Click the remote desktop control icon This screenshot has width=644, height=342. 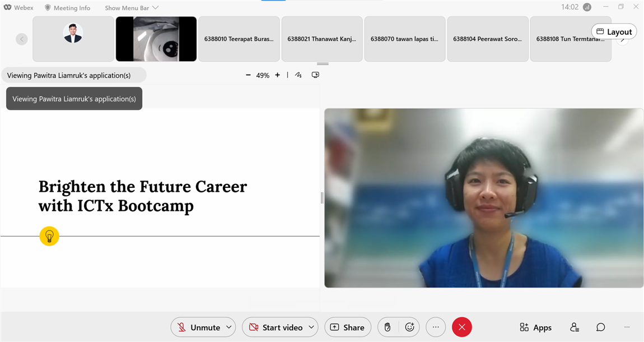(315, 75)
